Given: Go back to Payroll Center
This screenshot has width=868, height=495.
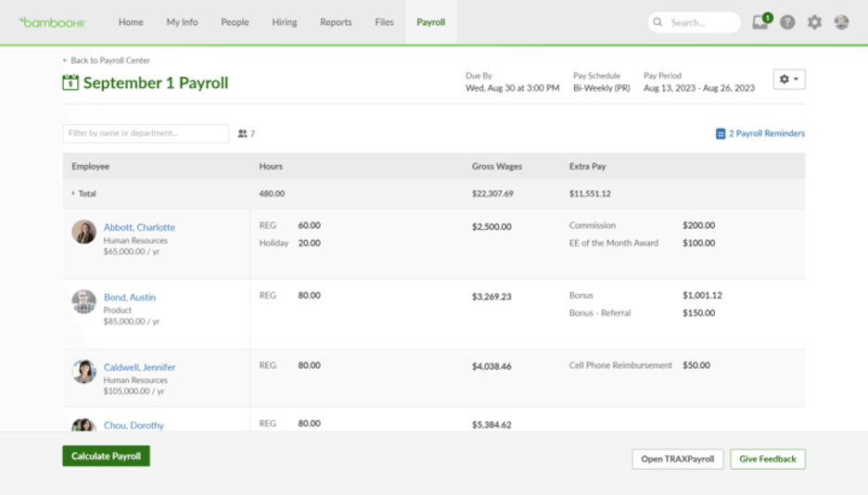Looking at the screenshot, I should coord(106,60).
